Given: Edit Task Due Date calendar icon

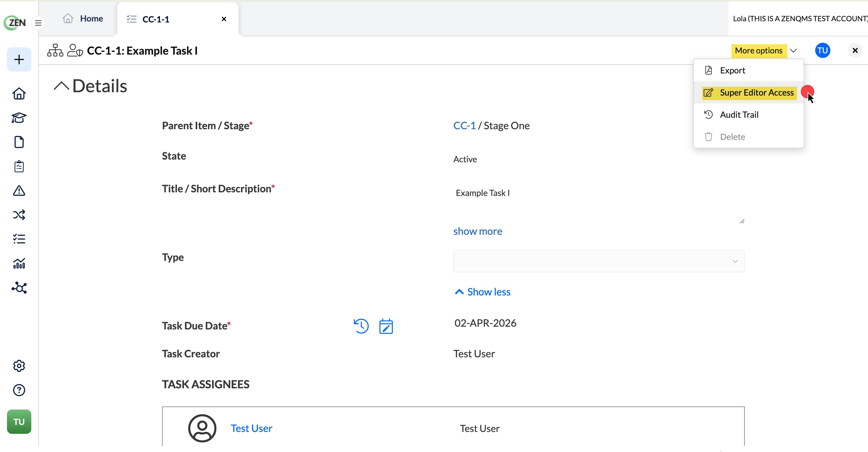Looking at the screenshot, I should pyautogui.click(x=386, y=326).
